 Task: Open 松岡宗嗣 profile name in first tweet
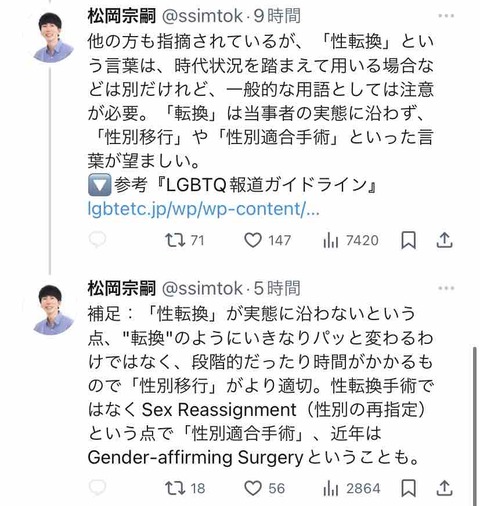click(x=122, y=16)
